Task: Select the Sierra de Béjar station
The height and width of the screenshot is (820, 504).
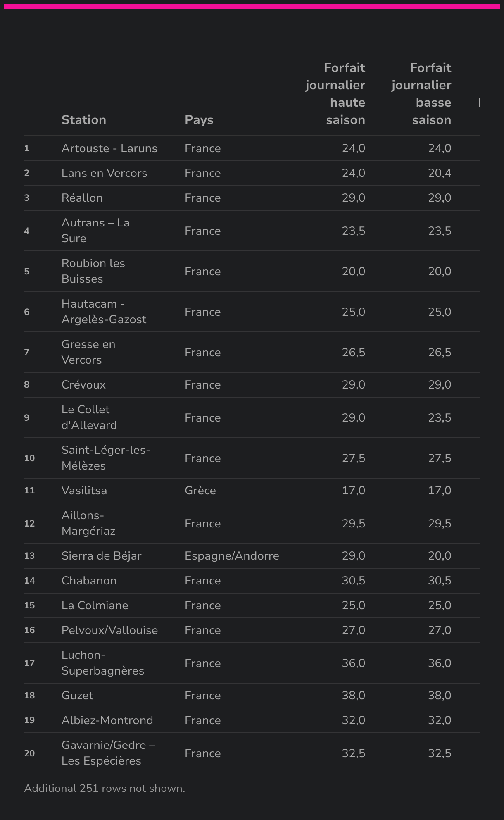Action: point(101,556)
